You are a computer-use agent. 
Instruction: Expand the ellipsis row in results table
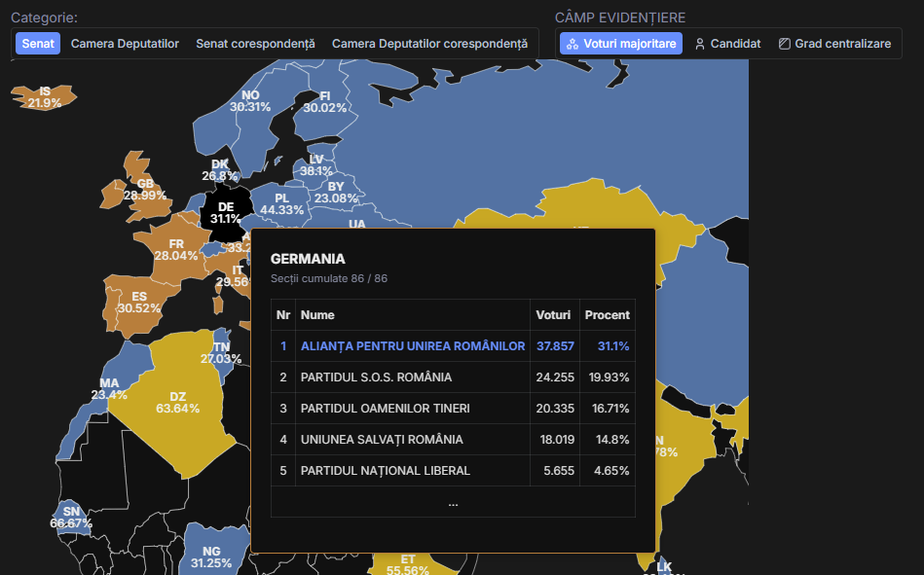pyautogui.click(x=453, y=502)
